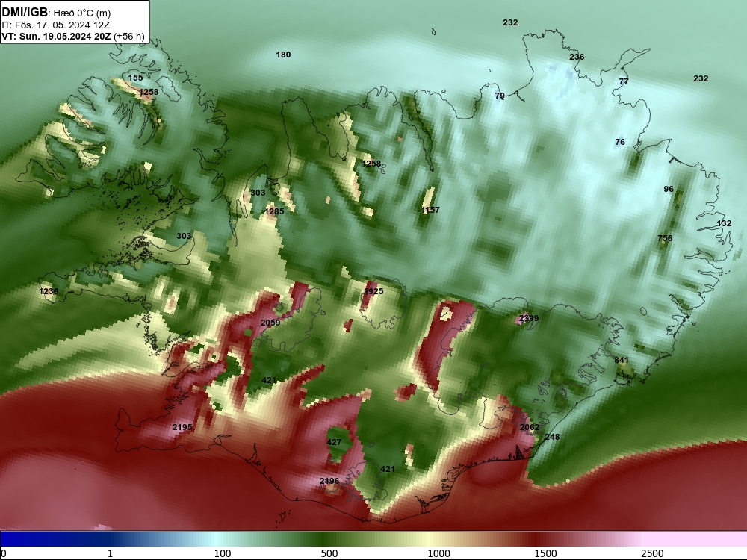Select the 2062 height value

[x=530, y=427]
